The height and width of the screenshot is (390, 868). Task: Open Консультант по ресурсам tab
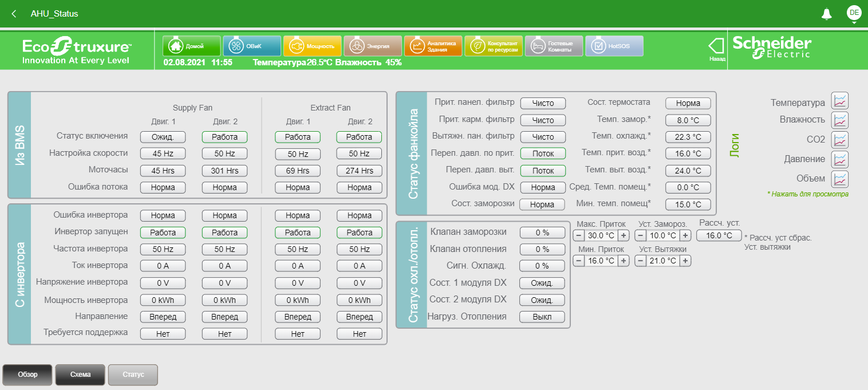494,46
